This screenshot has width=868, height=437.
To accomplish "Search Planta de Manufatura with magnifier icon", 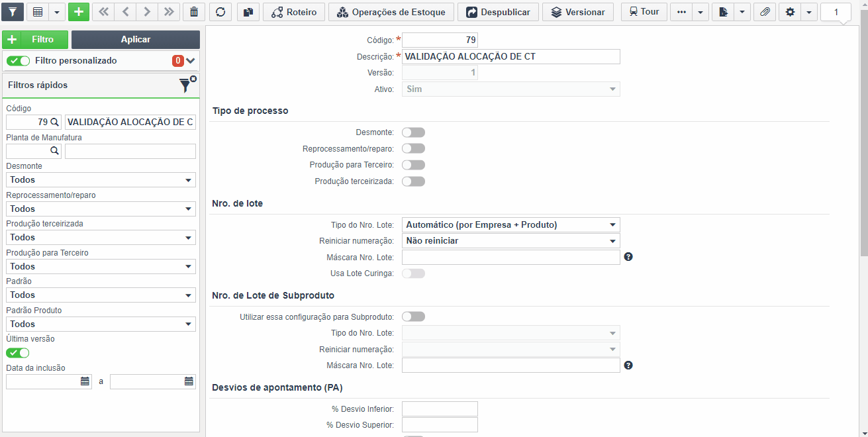I will (55, 151).
